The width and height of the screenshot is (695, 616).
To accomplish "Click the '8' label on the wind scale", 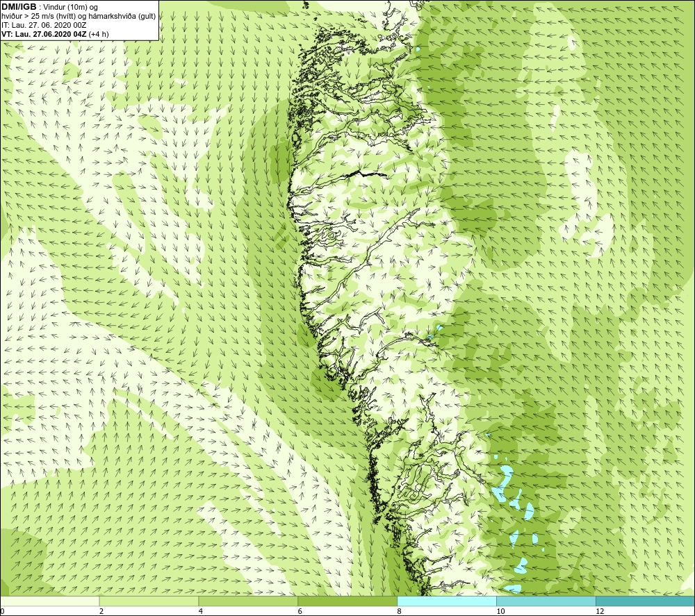I will [400, 611].
